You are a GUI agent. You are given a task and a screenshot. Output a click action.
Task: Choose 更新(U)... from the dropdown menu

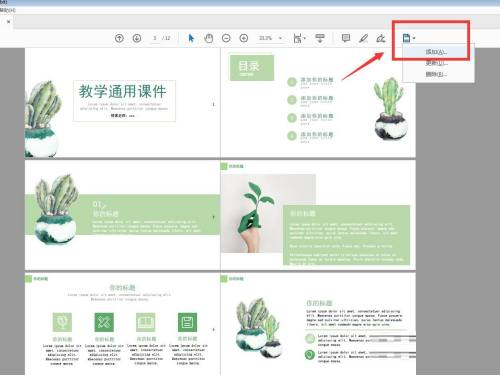pos(436,63)
